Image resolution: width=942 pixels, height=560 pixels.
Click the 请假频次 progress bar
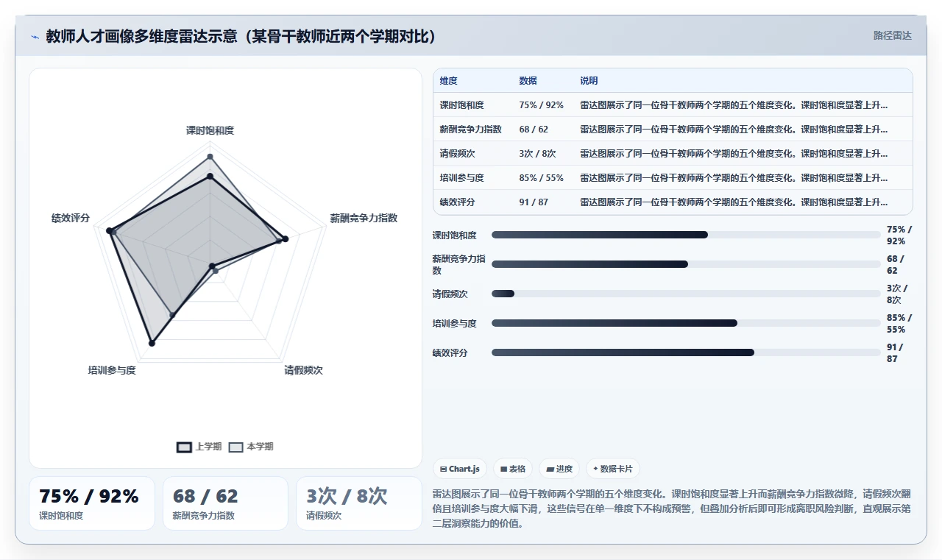(x=686, y=294)
